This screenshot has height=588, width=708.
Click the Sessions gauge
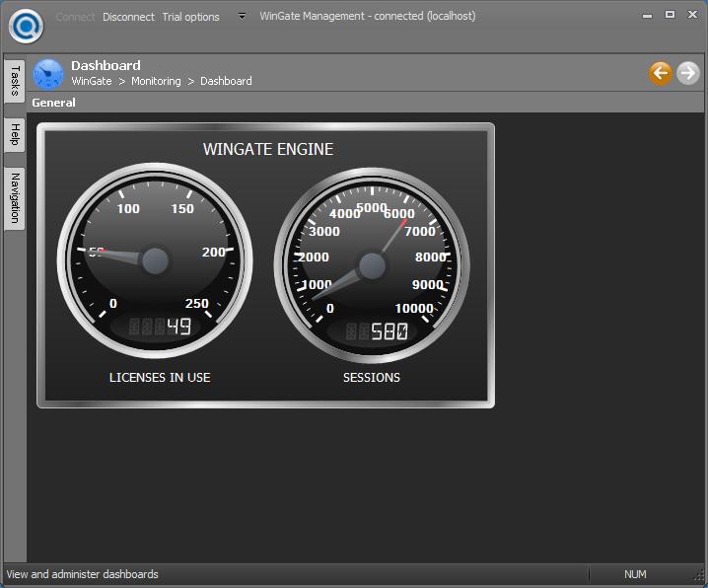pos(372,265)
